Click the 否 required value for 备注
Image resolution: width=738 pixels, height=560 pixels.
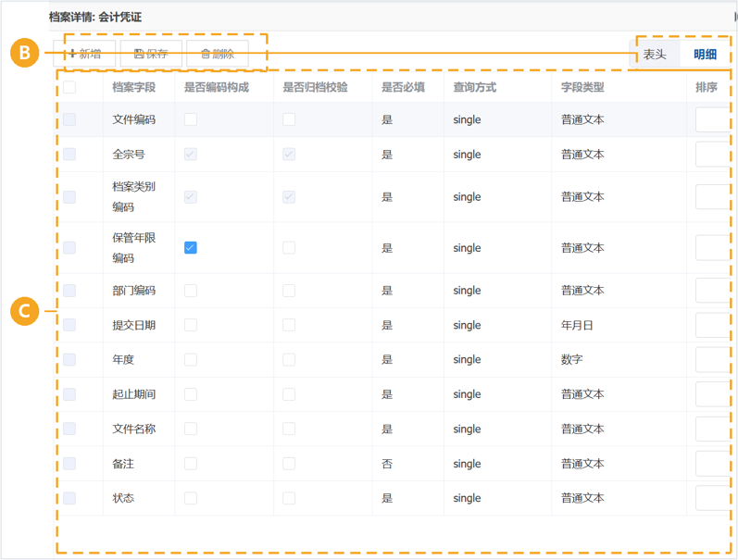387,464
